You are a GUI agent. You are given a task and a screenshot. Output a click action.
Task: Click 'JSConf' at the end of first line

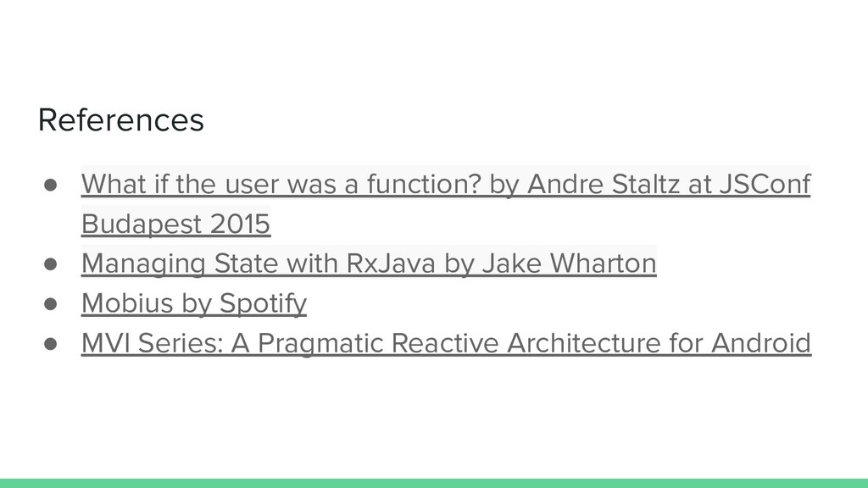coord(765,184)
